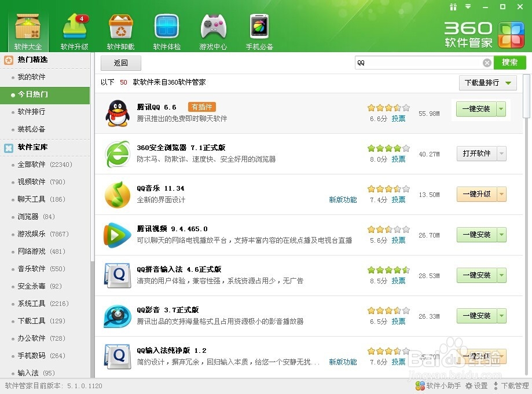Open the 下载量排行 sort dropdown
The image size is (532, 394).
487,83
